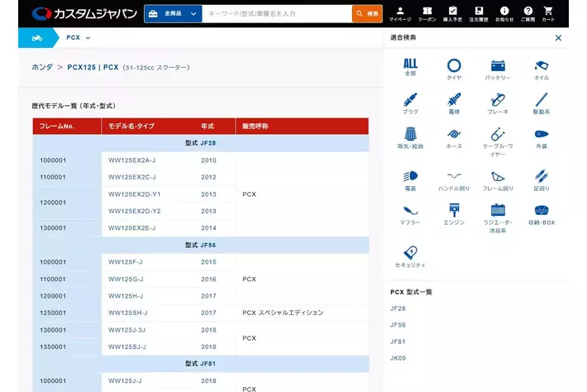The image size is (587, 392).
Task: Select the タイヤ (tire) category icon
Action: click(x=454, y=69)
